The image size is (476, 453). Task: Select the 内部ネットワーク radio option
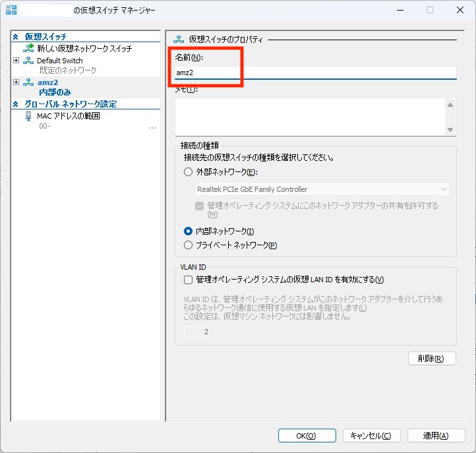pos(189,231)
